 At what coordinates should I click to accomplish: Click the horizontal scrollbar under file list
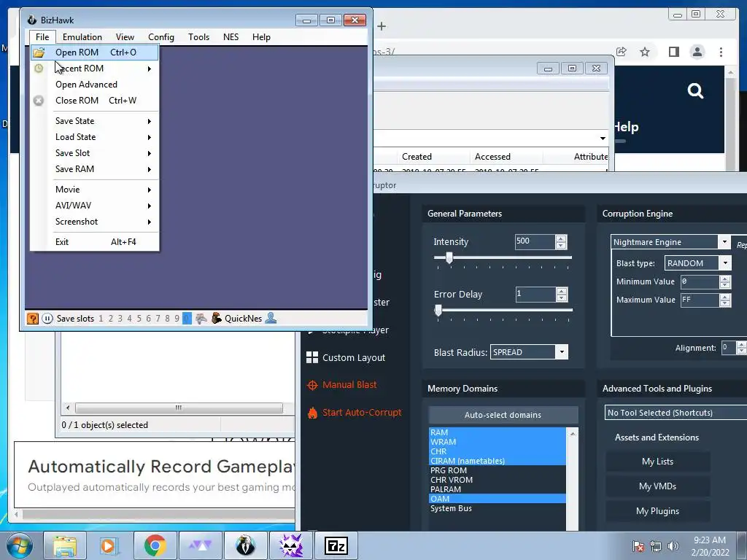click(179, 408)
